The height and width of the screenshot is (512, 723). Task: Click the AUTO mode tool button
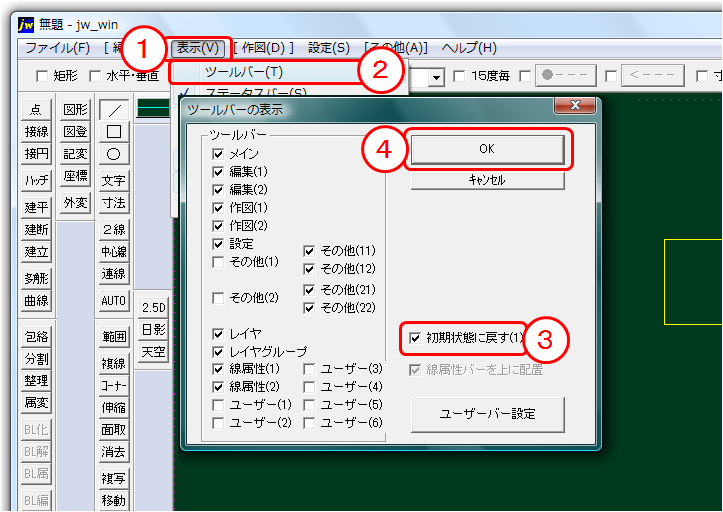(x=114, y=300)
